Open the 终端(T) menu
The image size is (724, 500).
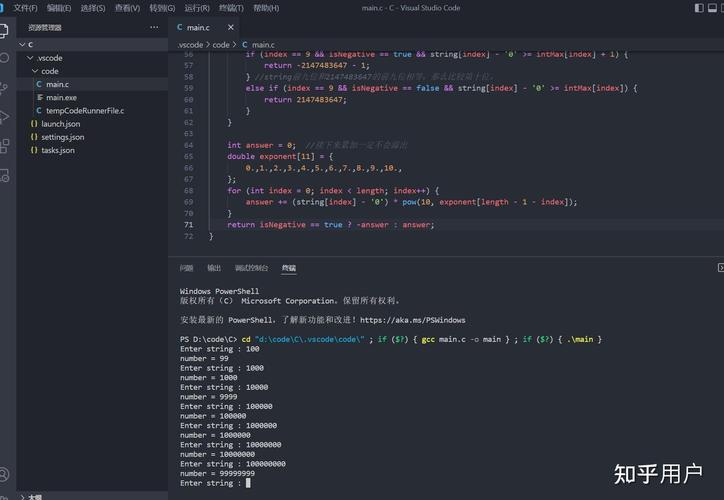pos(230,8)
